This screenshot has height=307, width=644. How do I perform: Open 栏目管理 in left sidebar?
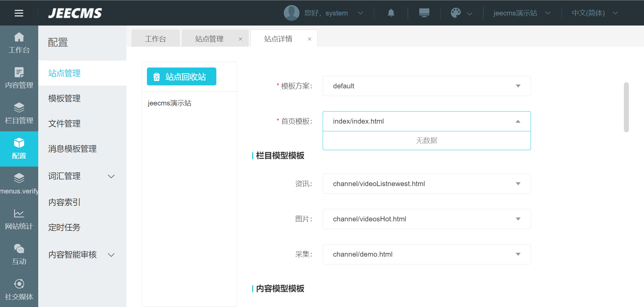pos(19,114)
